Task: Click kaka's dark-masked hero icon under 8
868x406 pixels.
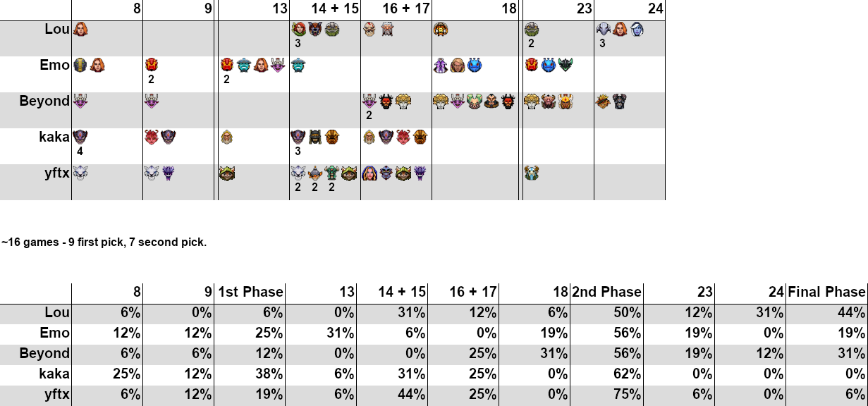Action: coord(80,137)
